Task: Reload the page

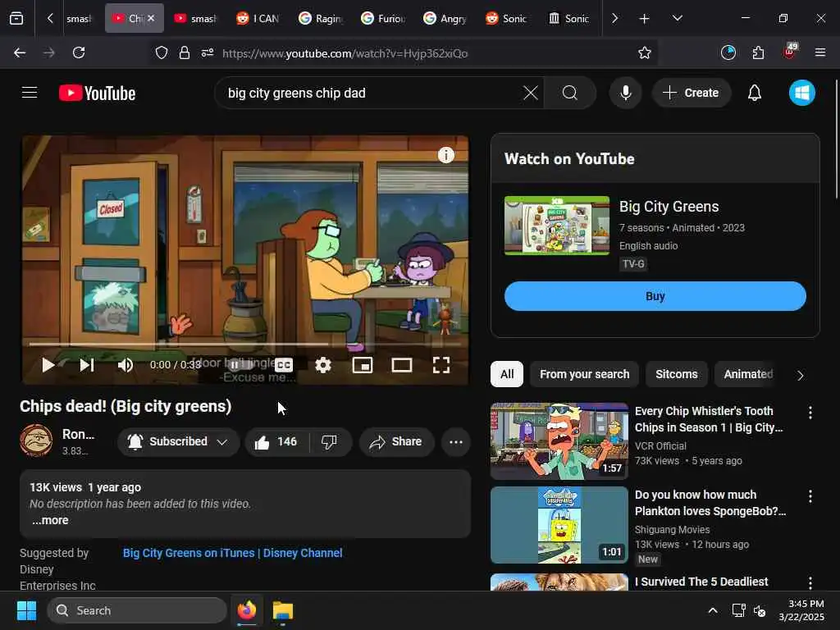Action: (79, 52)
